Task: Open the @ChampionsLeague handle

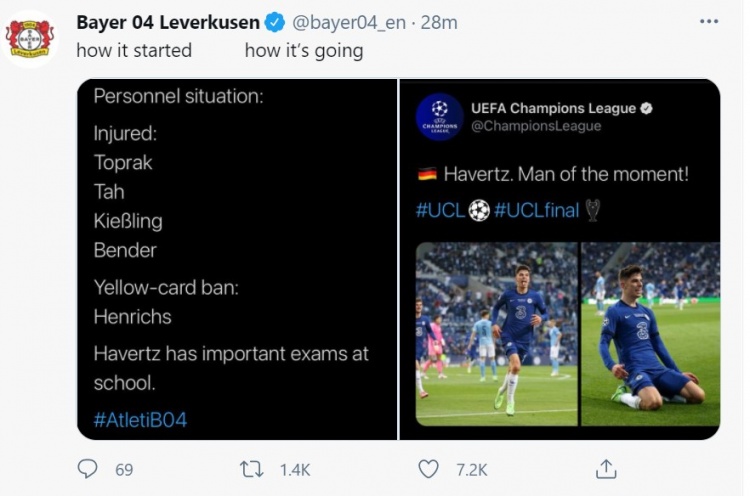Action: point(535,127)
